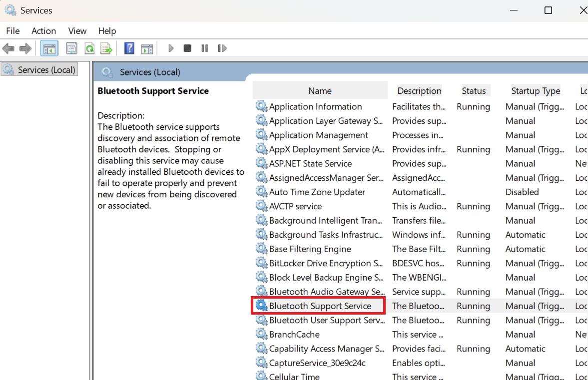The height and width of the screenshot is (380, 588).
Task: Open the Action menu
Action: pyautogui.click(x=43, y=31)
